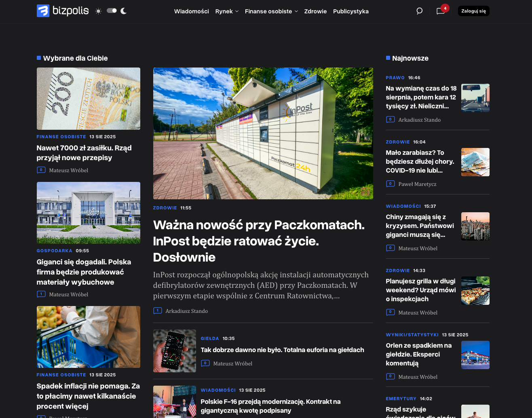This screenshot has height=418, width=532.
Task: Open the city skyline thumbnail in Najnowsze
Action: tap(475, 226)
